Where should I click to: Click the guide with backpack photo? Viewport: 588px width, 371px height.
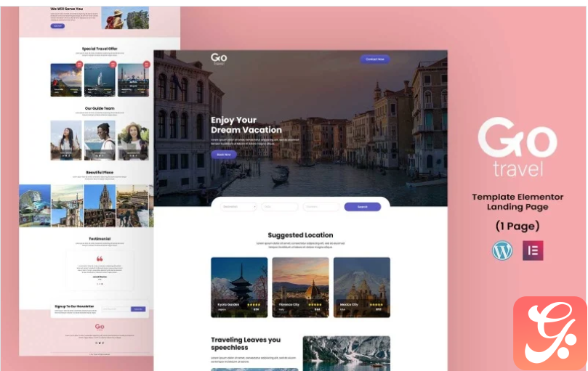tap(100, 140)
